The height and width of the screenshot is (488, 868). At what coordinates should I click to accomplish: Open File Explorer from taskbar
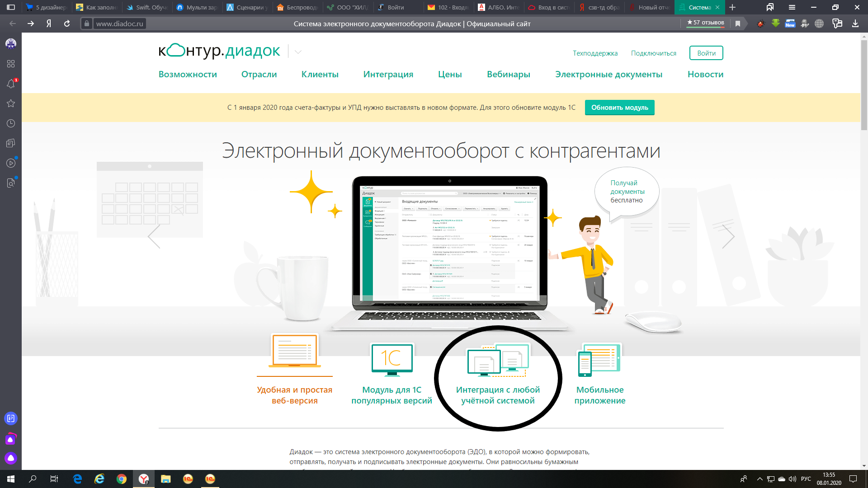165,479
